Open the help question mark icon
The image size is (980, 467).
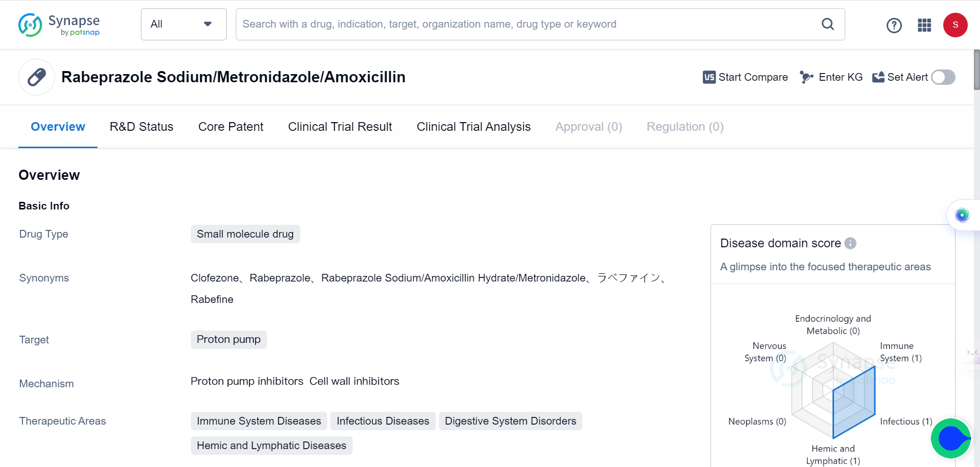point(894,25)
